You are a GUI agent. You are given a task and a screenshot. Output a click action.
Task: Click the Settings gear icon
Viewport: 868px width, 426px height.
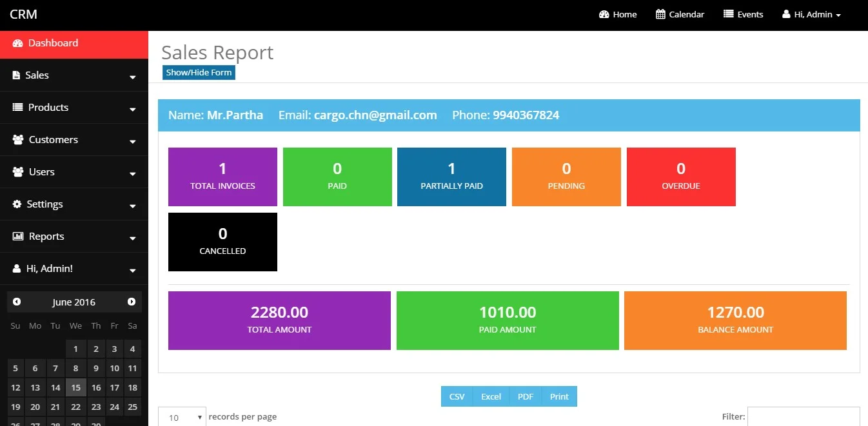coord(17,204)
